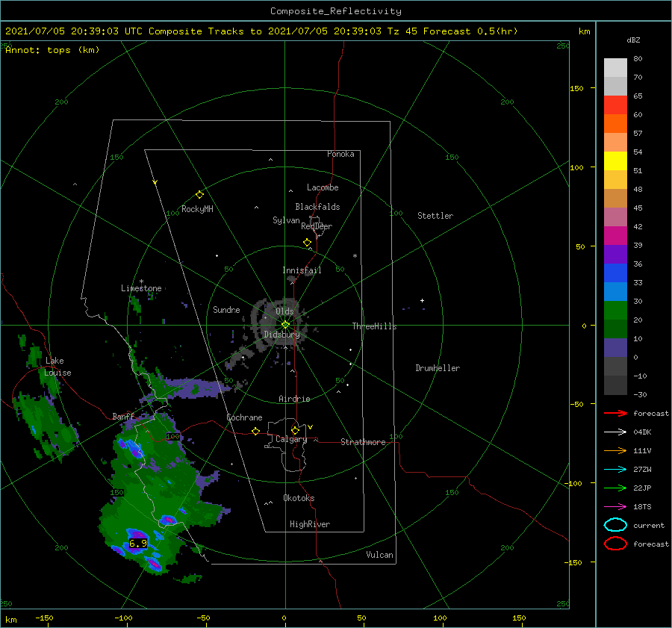Click the yellow diamond marker near Cochrane
This screenshot has height=628, width=672.
256,432
